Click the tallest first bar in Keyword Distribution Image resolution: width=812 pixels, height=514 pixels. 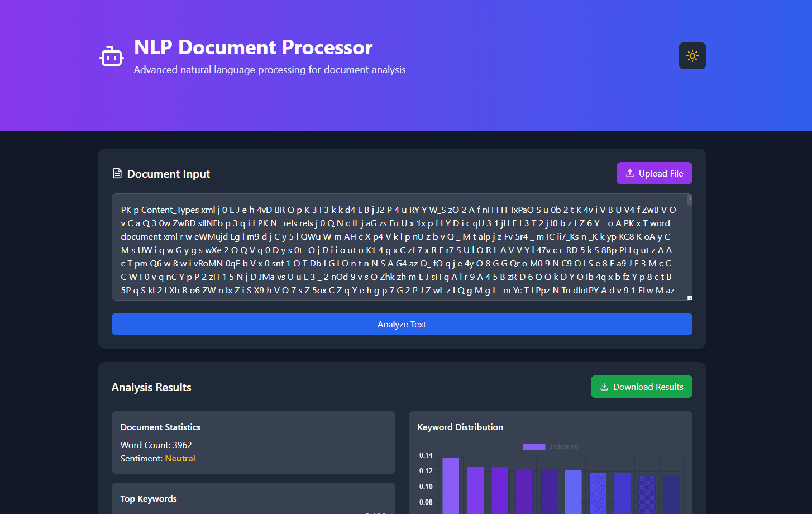click(451, 486)
